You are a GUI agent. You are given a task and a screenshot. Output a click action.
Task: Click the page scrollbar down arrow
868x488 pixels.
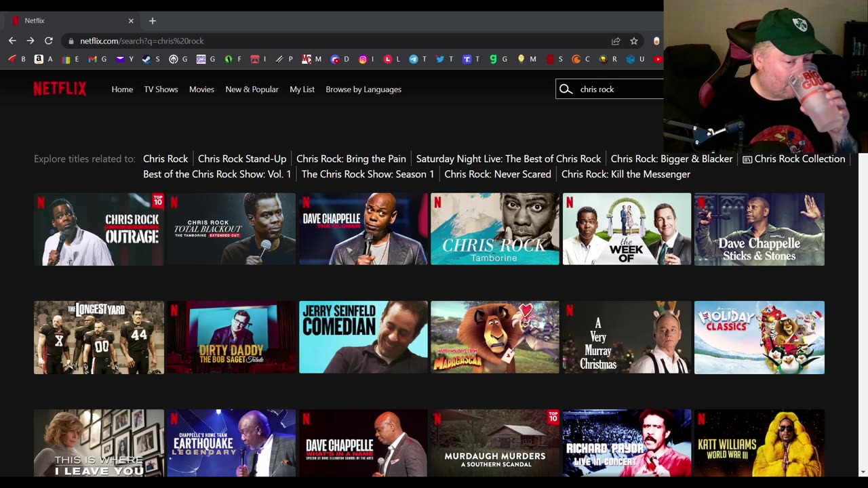coord(863,472)
